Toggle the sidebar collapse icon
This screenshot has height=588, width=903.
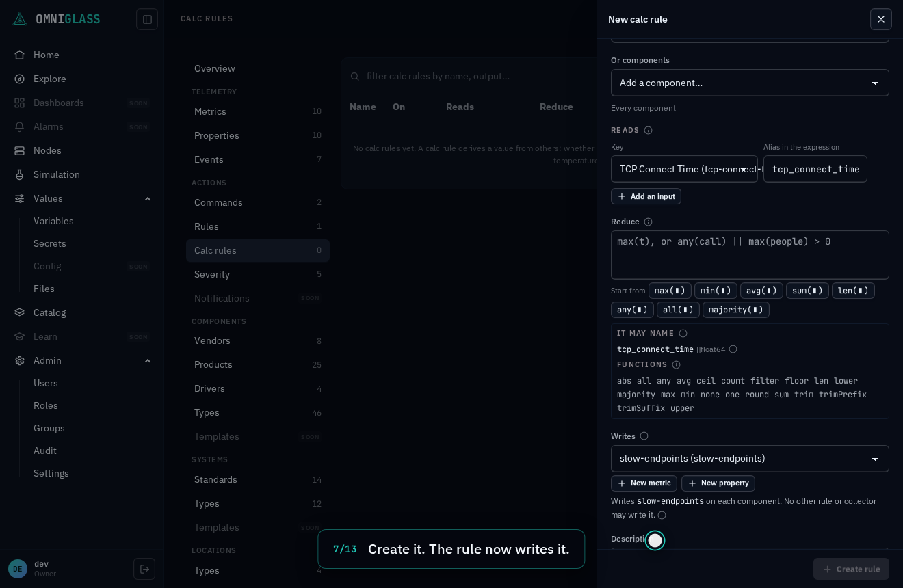[x=147, y=19]
